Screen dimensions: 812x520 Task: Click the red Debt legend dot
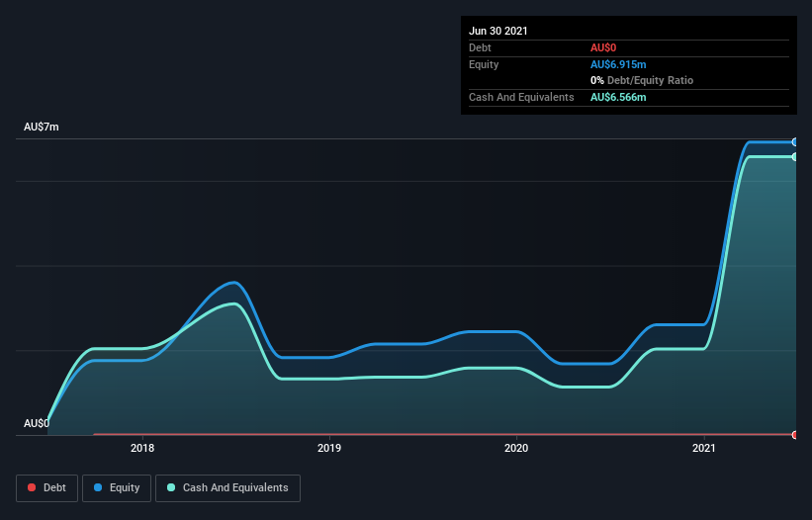click(x=32, y=487)
